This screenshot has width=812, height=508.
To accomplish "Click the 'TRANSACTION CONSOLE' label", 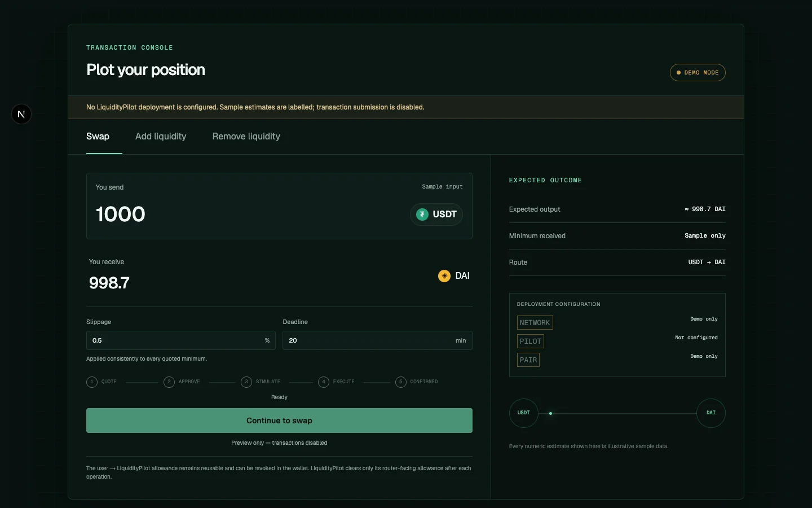I will pyautogui.click(x=130, y=48).
